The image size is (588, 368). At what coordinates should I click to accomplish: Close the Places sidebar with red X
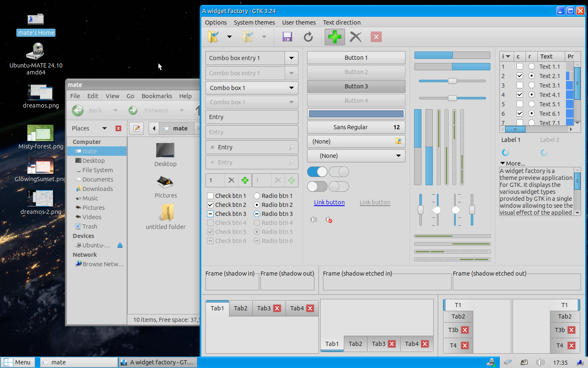(x=118, y=128)
